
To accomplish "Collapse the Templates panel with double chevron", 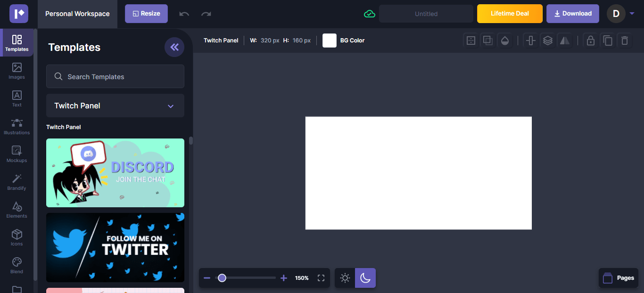I will click(x=174, y=47).
